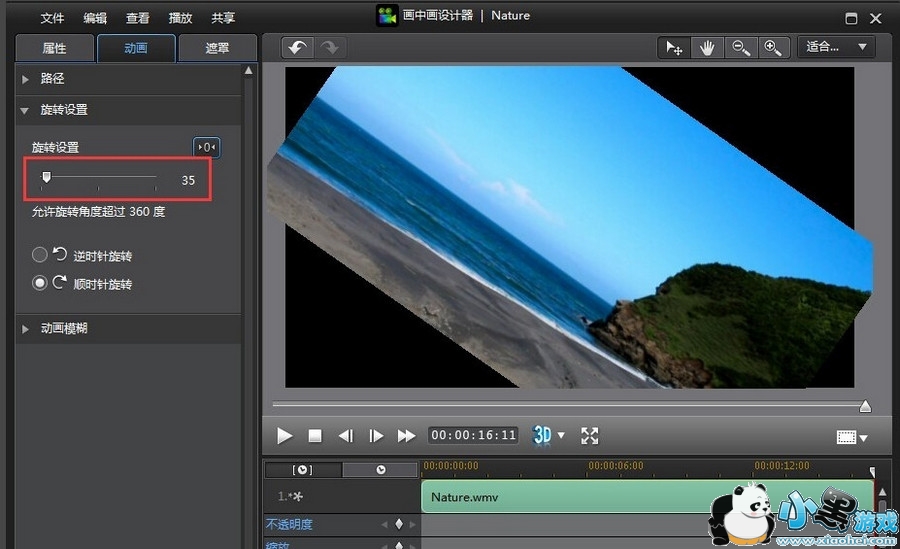Screen dimensions: 900x549
Task: Switch to the 遮罩 tab
Action: [216, 48]
